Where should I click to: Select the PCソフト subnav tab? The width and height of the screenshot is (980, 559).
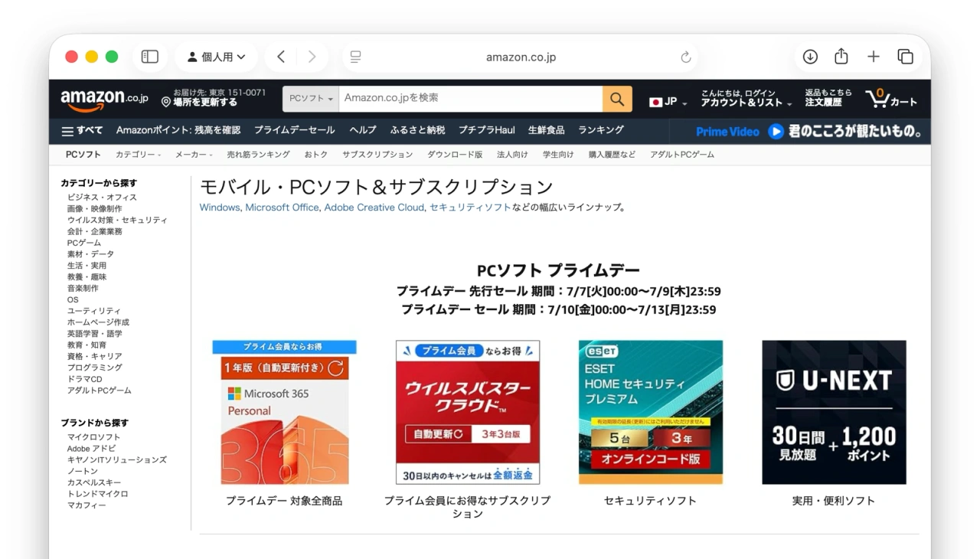tap(83, 155)
